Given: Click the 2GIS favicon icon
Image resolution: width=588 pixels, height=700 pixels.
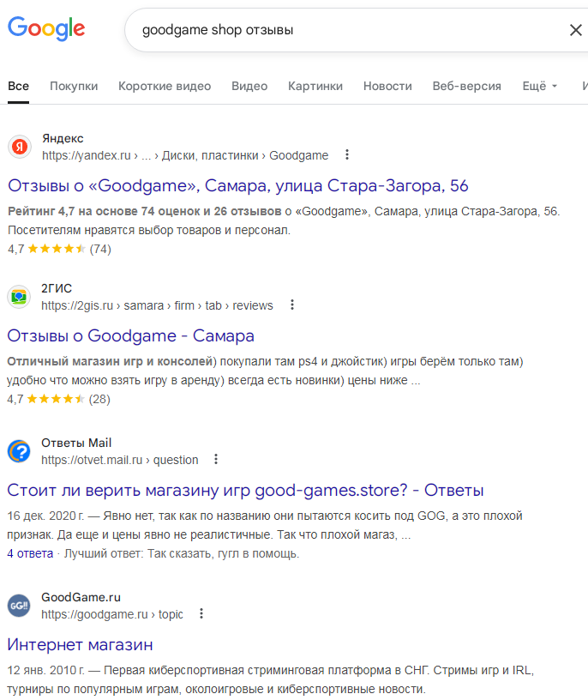Looking at the screenshot, I should pos(20,297).
